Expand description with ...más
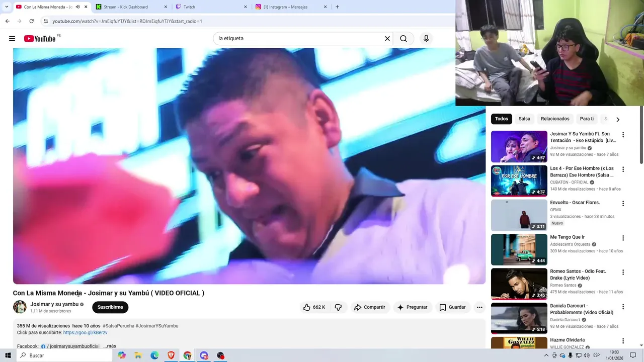Screen dimensions: 644x362 (110, 346)
